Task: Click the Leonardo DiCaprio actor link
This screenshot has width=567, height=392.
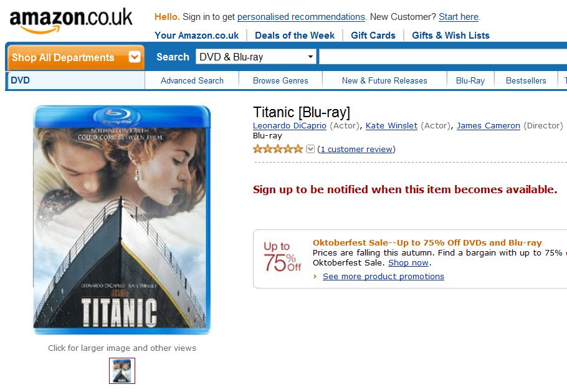Action: tap(290, 125)
